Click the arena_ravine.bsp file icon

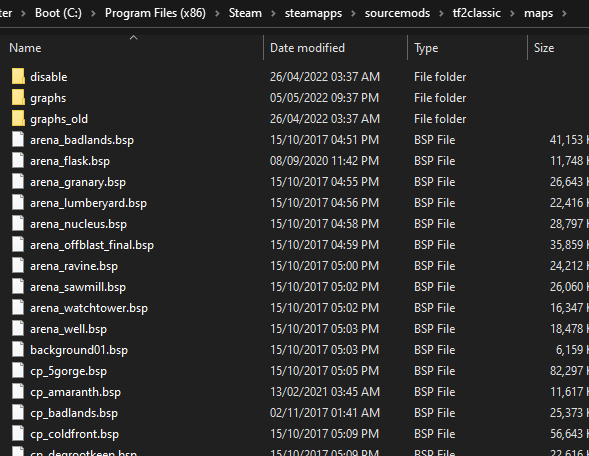(18, 266)
